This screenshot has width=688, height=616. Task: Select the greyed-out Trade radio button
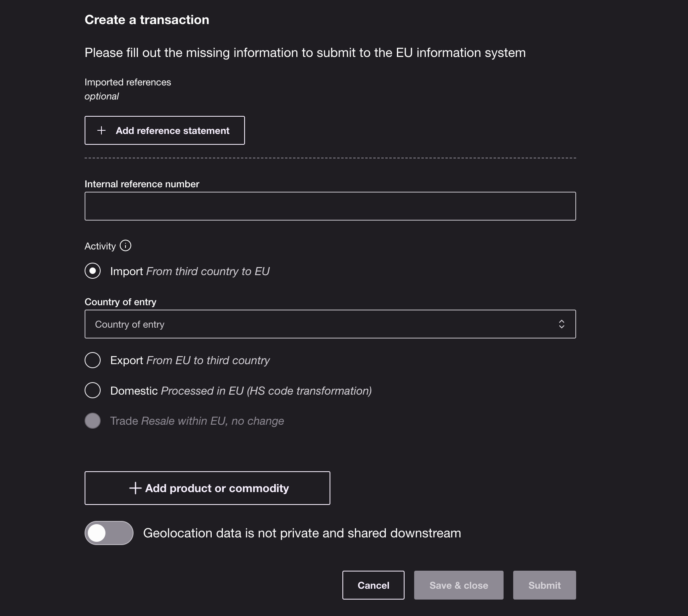pos(93,421)
